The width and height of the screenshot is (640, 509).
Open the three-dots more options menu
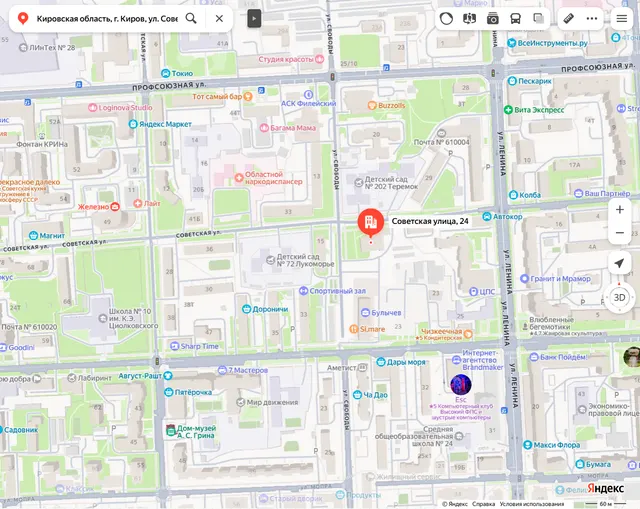click(591, 18)
